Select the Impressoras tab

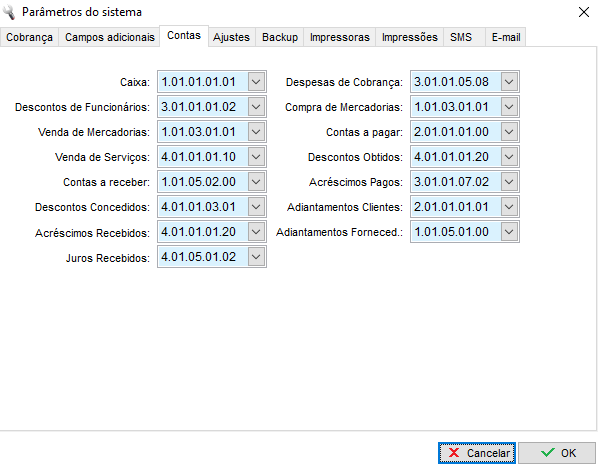click(x=340, y=37)
